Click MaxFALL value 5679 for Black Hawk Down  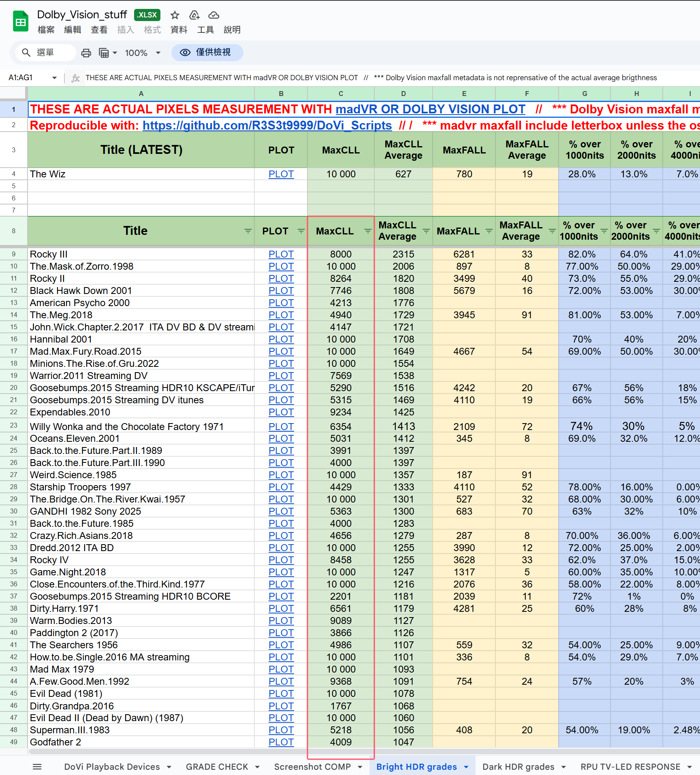464,291
